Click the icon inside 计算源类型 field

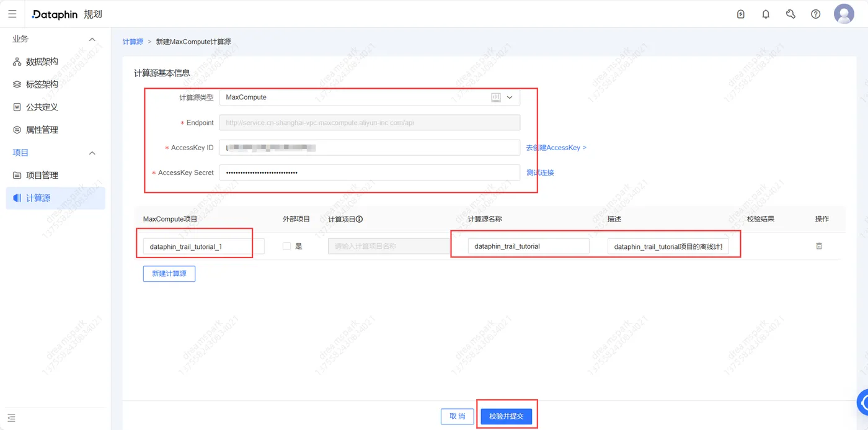pyautogui.click(x=496, y=97)
